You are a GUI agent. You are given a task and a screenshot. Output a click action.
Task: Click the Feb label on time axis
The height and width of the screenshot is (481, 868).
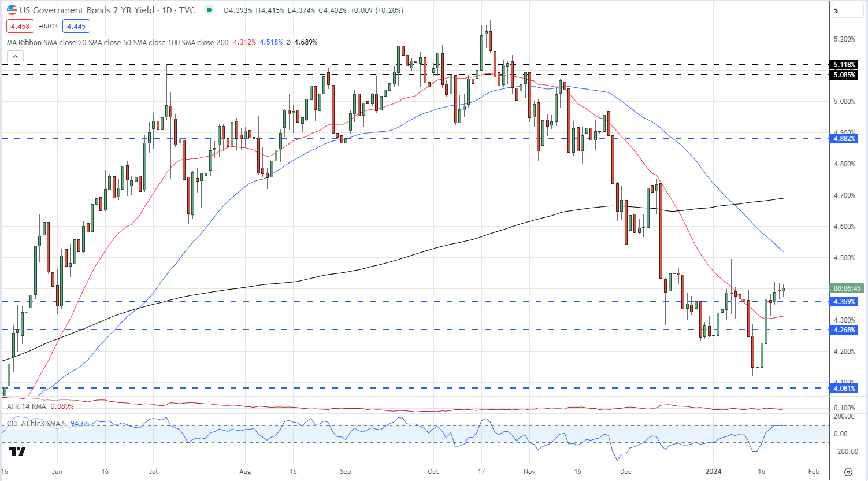(x=814, y=472)
